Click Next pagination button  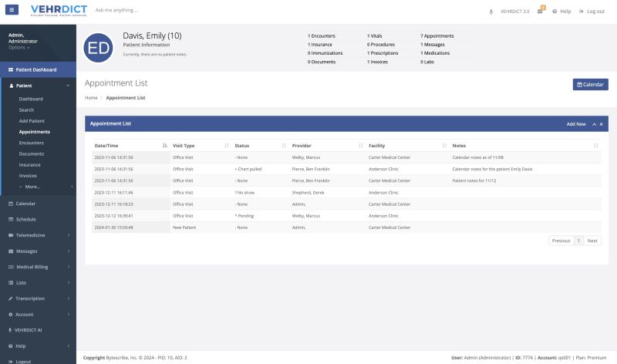point(592,241)
